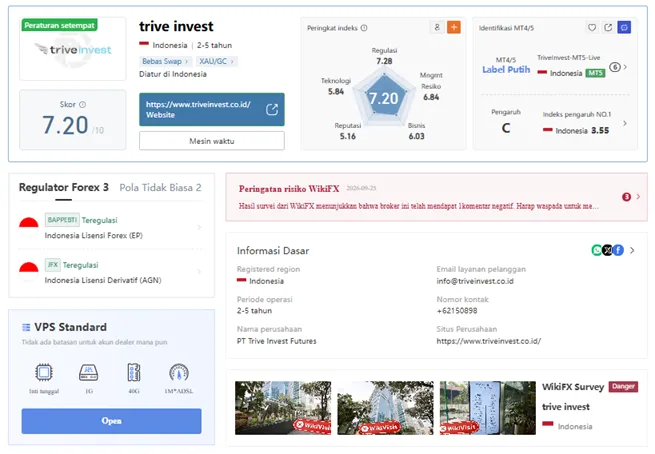Click the WhatsApp icon in Informasi Dasar
This screenshot has width=655, height=454.
pos(597,250)
